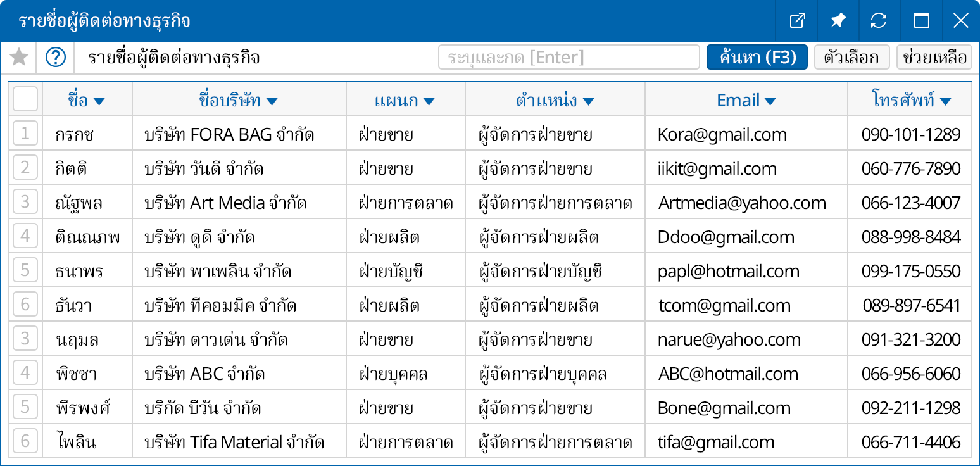Select the Artmedia@yahoo.com email cell

point(742,203)
